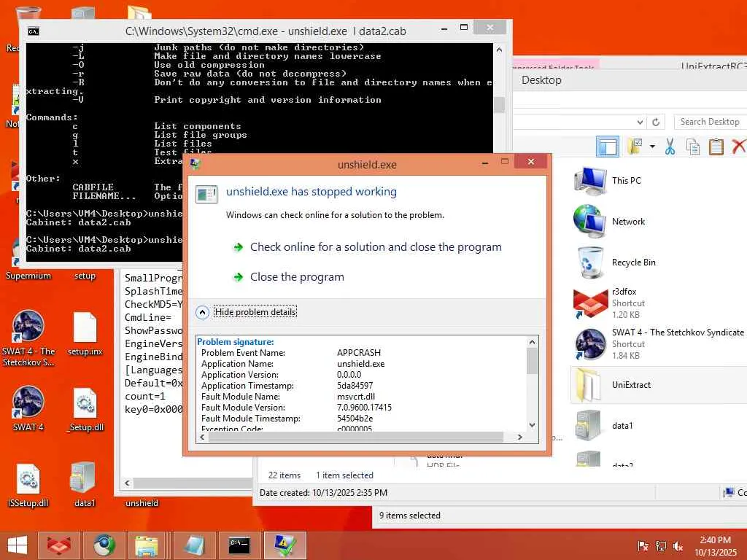
Task: Select SWAT 4 Stetchkov Syndicate shortcut in Explorer
Action: (x=659, y=344)
